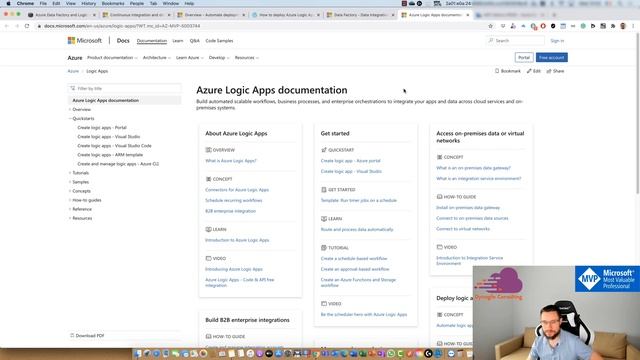Open the Chrome three-dot menu

tap(633, 26)
